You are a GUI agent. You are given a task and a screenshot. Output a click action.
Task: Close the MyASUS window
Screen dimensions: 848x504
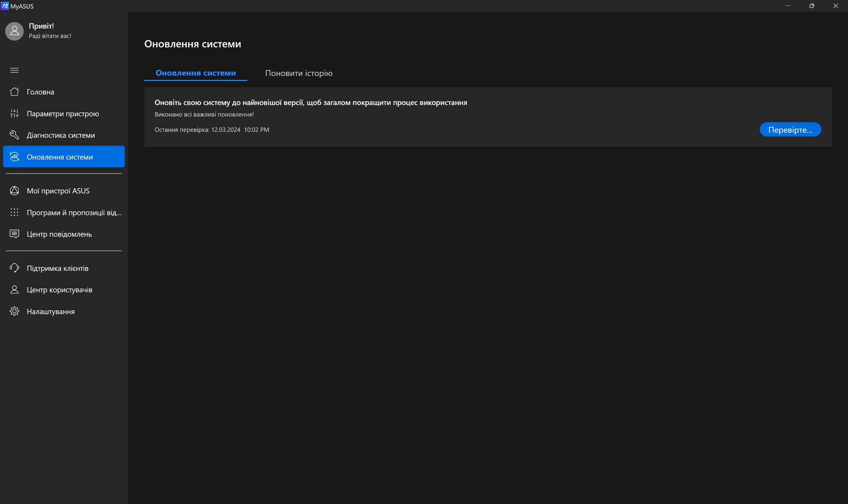coord(835,6)
